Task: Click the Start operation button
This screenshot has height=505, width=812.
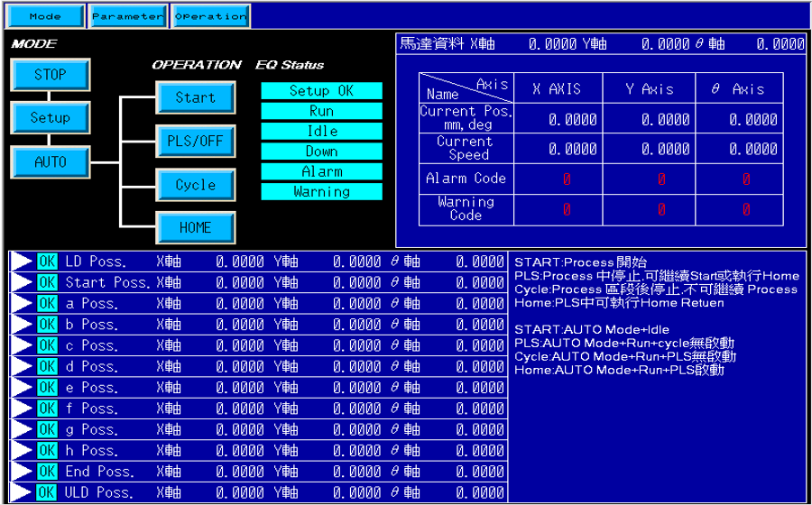Action: click(x=195, y=97)
